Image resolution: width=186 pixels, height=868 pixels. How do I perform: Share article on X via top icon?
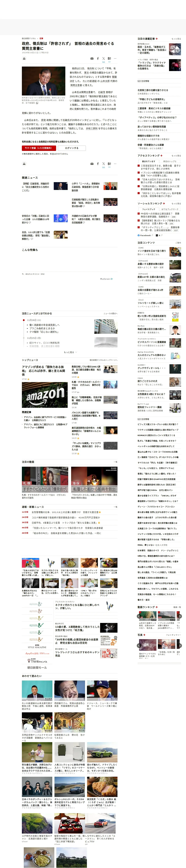104,59
